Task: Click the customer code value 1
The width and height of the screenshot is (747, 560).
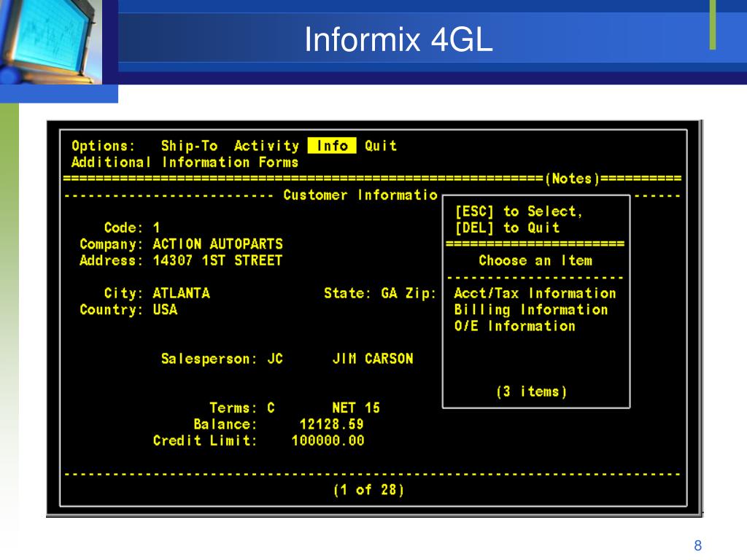Action: coord(156,227)
